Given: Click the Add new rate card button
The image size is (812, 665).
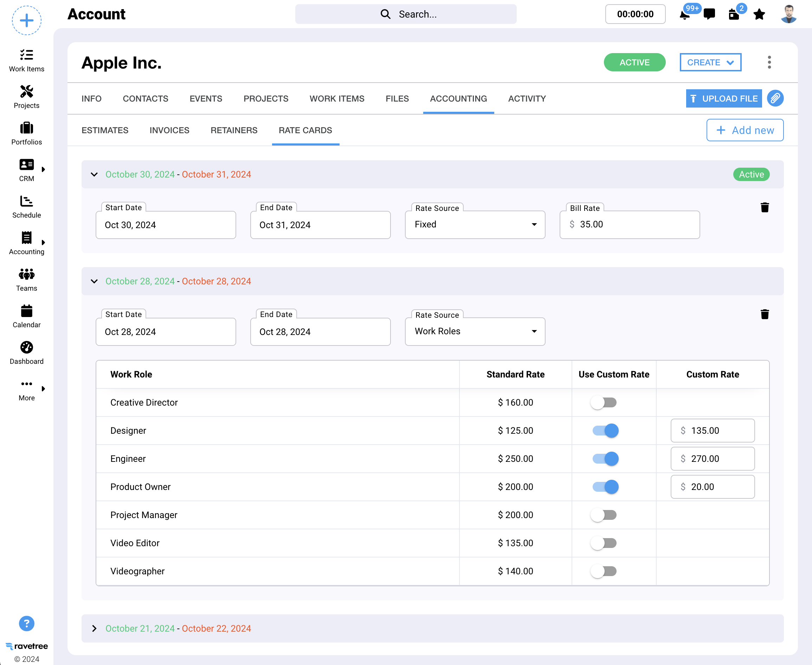Looking at the screenshot, I should (x=745, y=130).
